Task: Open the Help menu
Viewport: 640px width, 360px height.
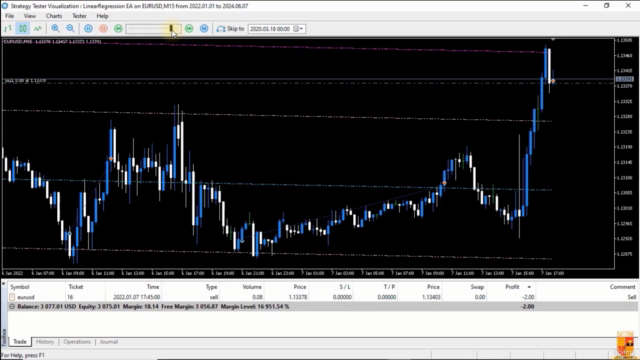Action: point(102,16)
